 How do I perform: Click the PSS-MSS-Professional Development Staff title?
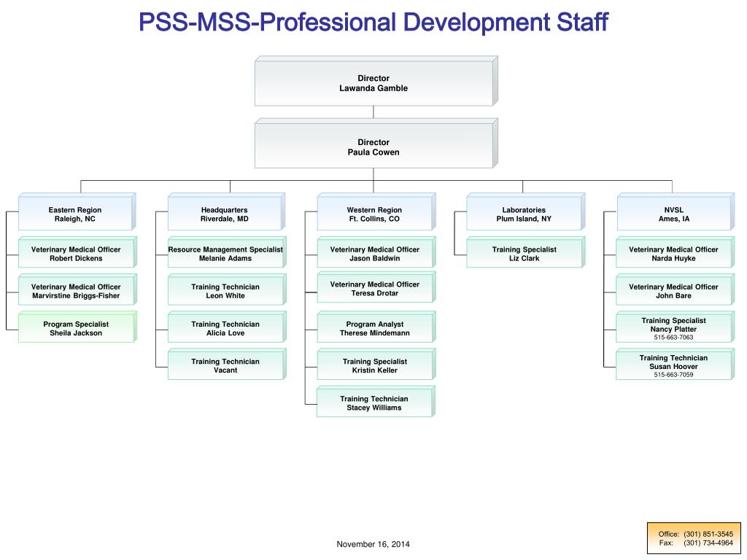point(373,22)
